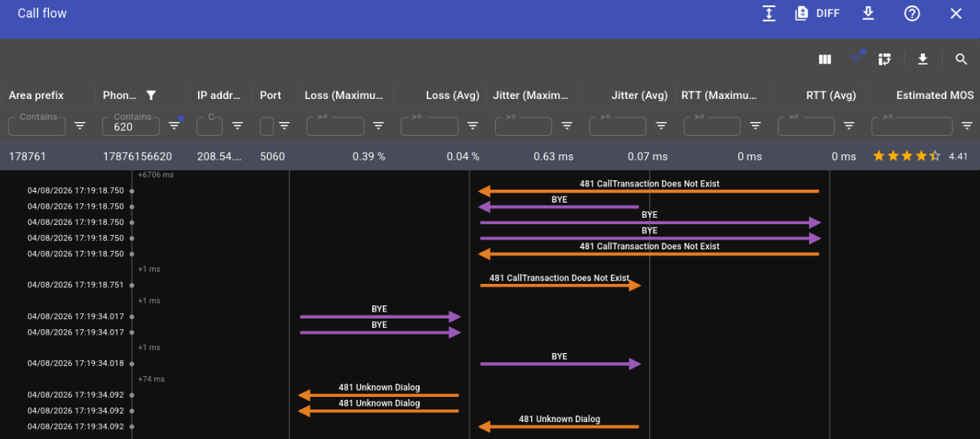The image size is (980, 439).
Task: Focus the Loss (Maximum) >= filter field
Action: (x=335, y=126)
